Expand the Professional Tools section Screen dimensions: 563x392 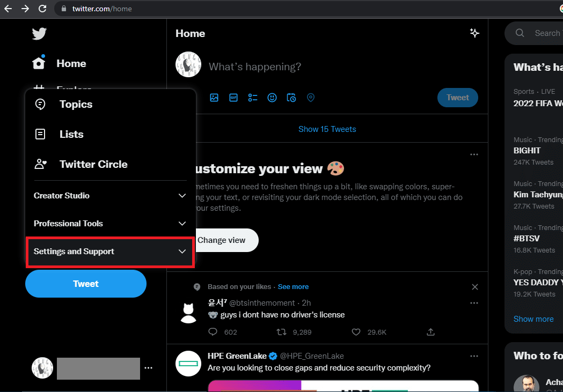click(110, 224)
